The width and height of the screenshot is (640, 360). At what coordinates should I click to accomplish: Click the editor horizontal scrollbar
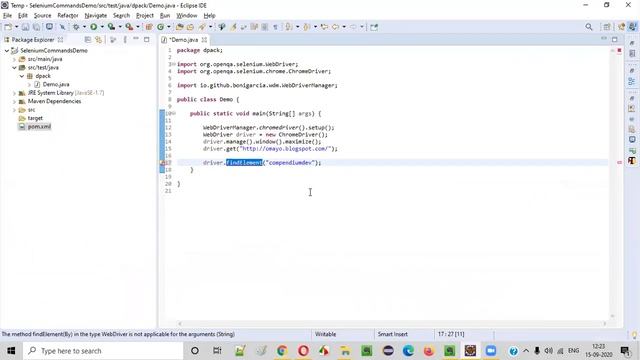[x=392, y=324]
